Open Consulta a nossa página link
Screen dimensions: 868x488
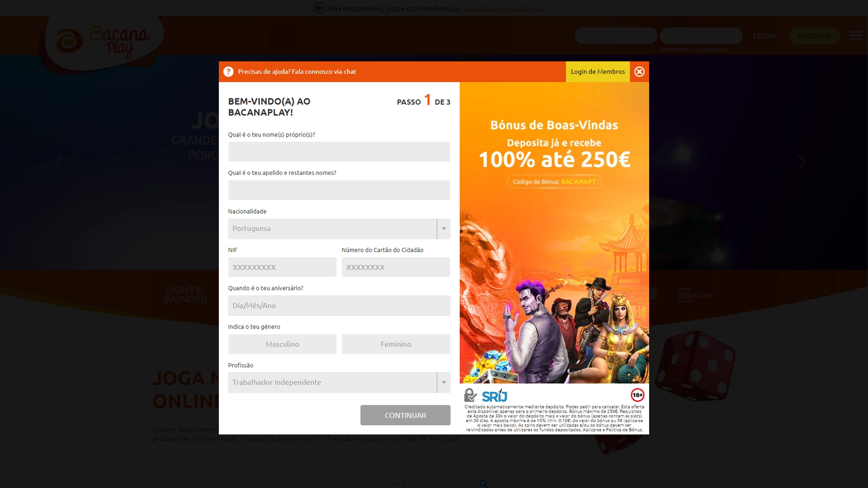tap(503, 8)
